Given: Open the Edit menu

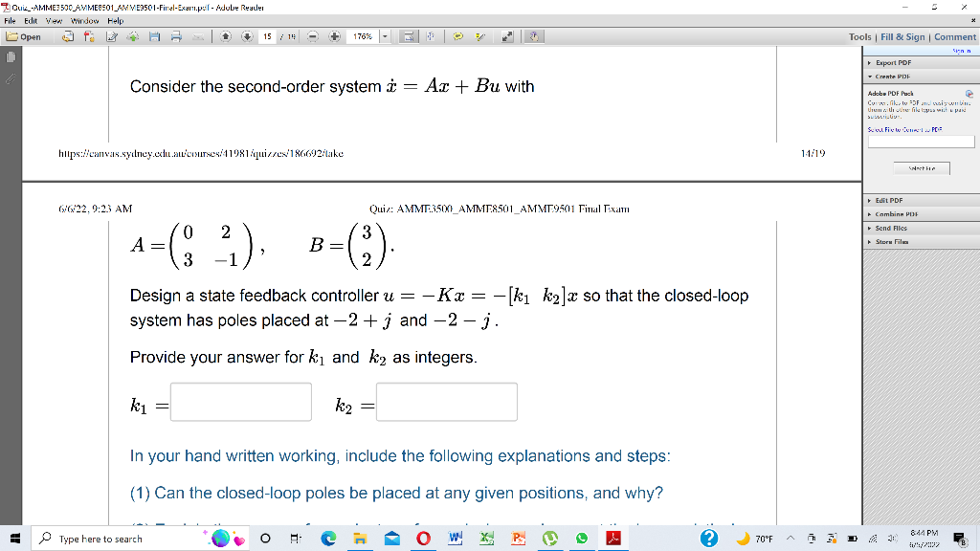Looking at the screenshot, I should tap(31, 21).
